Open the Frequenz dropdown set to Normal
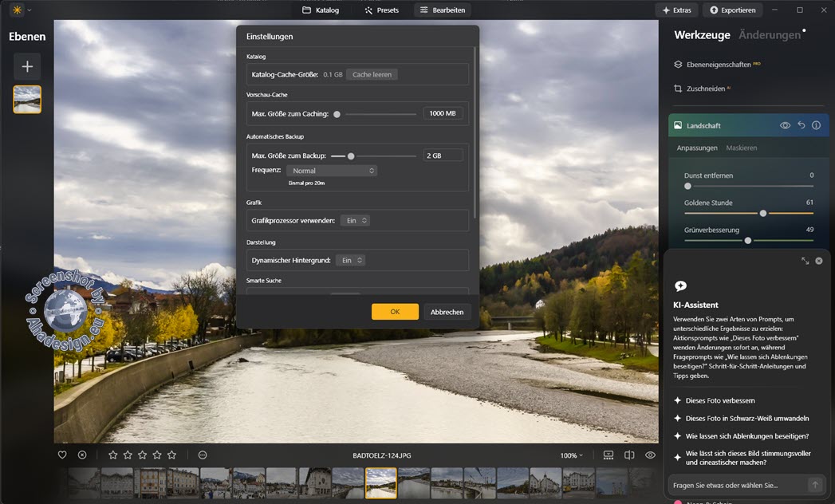The height and width of the screenshot is (504, 835). click(332, 170)
